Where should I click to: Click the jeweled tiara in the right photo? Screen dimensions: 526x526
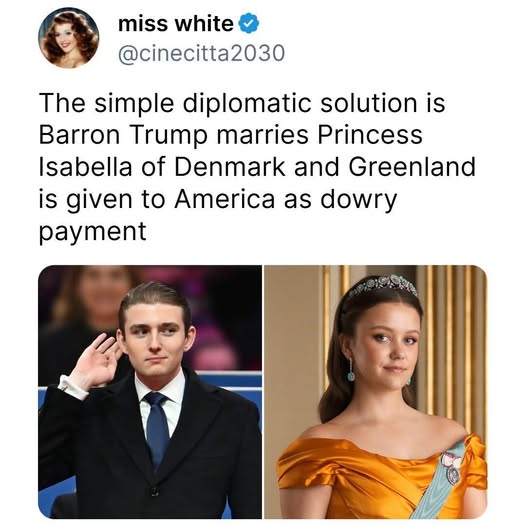[381, 286]
